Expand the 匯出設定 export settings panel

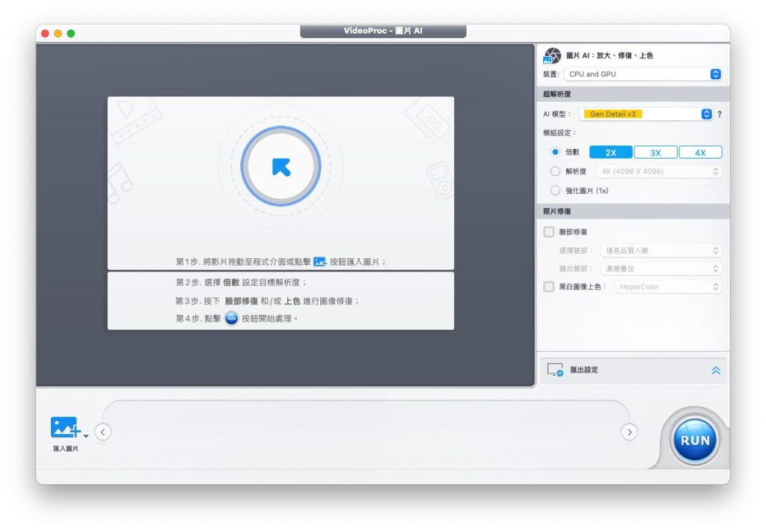716,370
